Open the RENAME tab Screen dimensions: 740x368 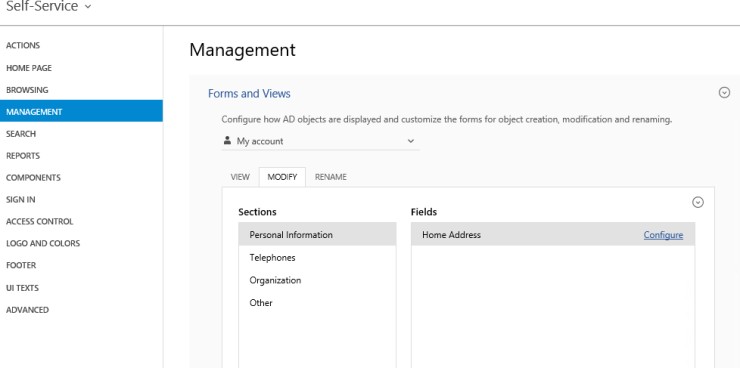(330, 177)
